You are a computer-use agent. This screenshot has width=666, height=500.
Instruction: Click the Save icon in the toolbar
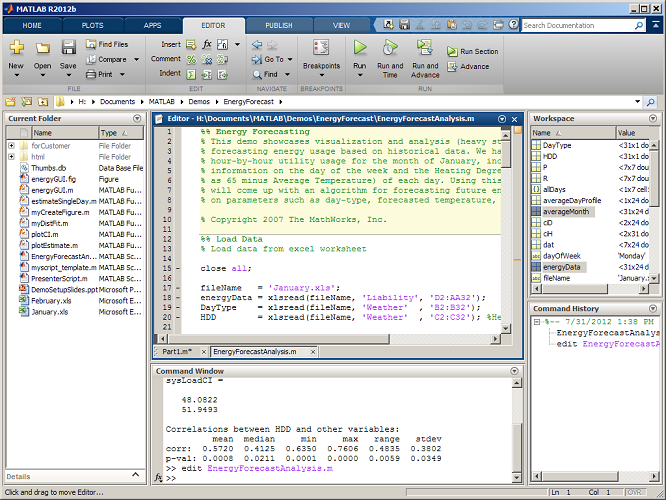click(68, 48)
